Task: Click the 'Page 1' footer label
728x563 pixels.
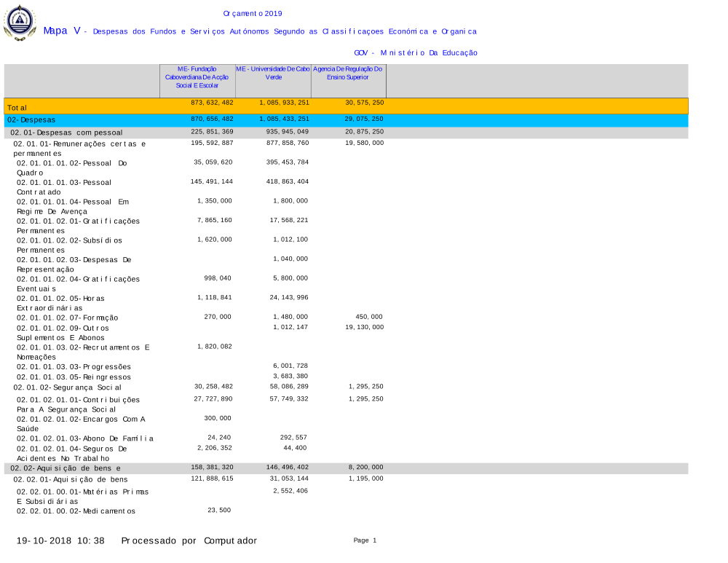Action: [x=365, y=540]
